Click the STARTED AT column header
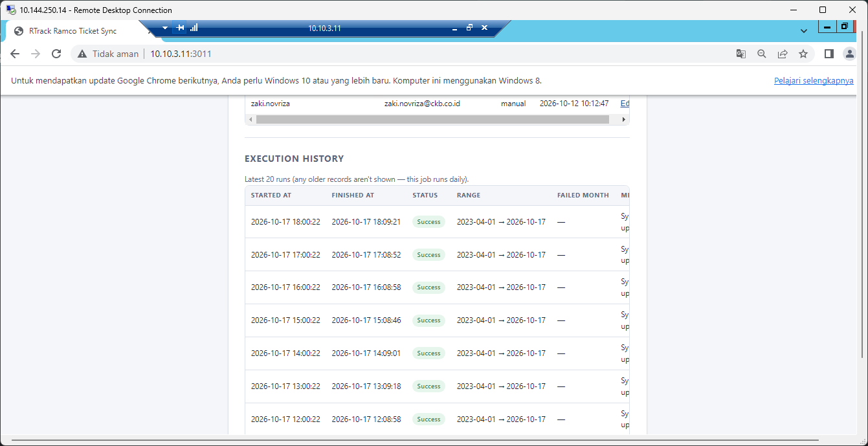868x446 pixels. [271, 195]
